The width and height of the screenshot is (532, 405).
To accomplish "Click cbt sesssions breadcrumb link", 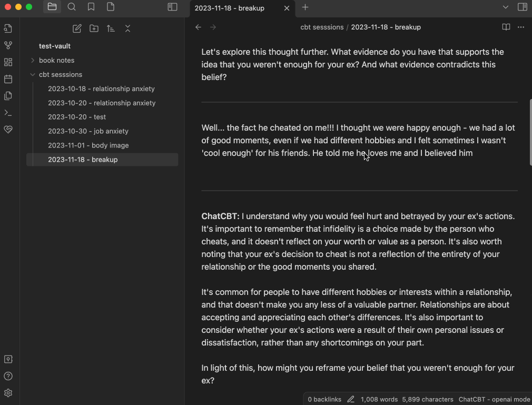I will pyautogui.click(x=322, y=27).
